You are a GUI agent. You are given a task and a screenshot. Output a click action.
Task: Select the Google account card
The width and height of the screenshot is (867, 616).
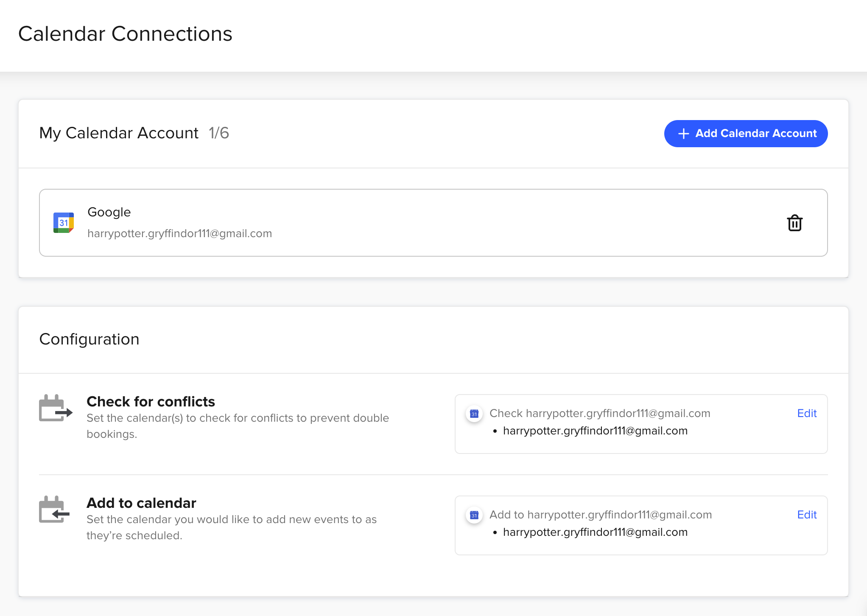pyautogui.click(x=433, y=223)
